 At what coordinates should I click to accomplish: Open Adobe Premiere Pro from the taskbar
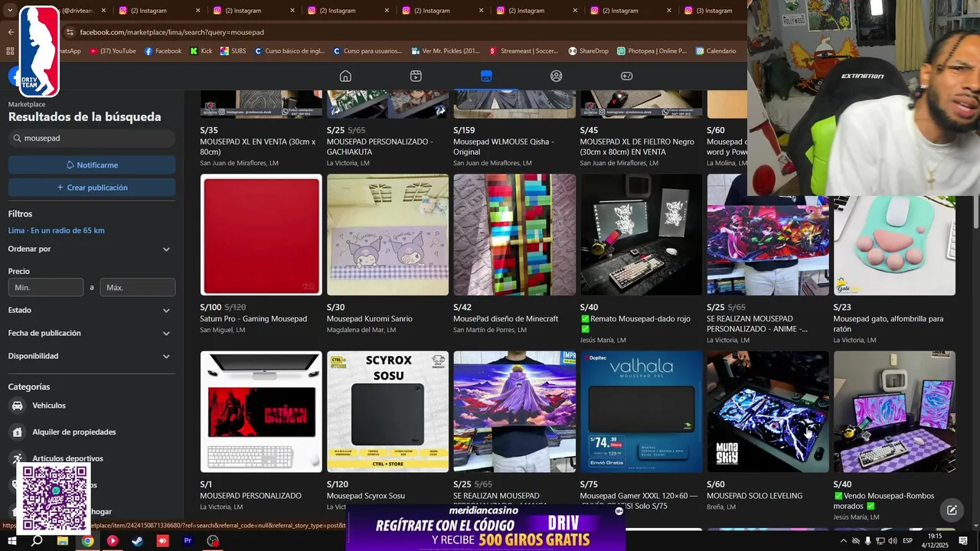coord(188,541)
